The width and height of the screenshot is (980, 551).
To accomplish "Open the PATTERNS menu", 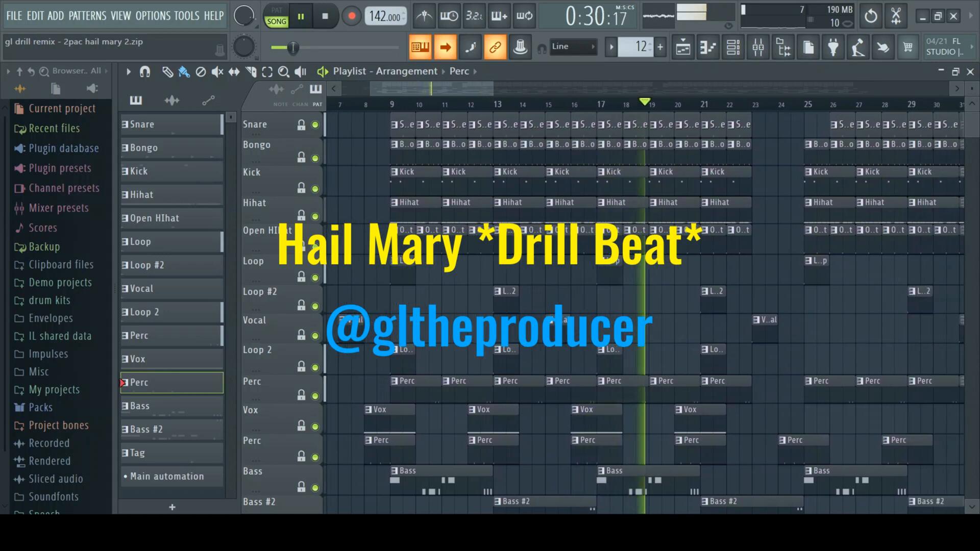I will coord(87,16).
